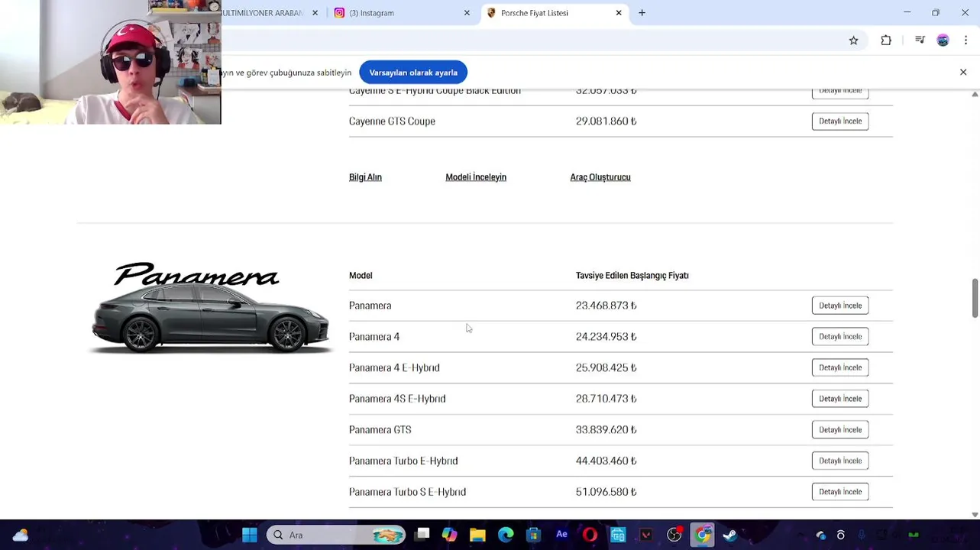Open the weather widget in taskbar
Image resolution: width=980 pixels, height=550 pixels.
[21, 535]
